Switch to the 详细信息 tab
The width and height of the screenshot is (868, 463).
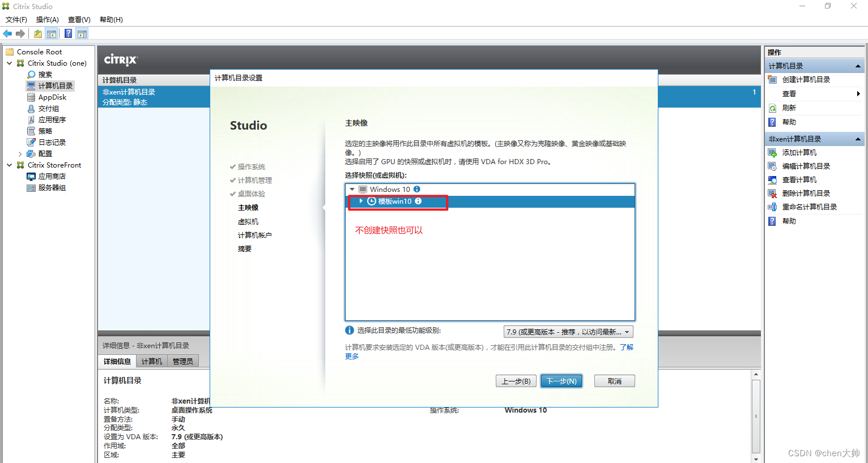click(x=117, y=361)
